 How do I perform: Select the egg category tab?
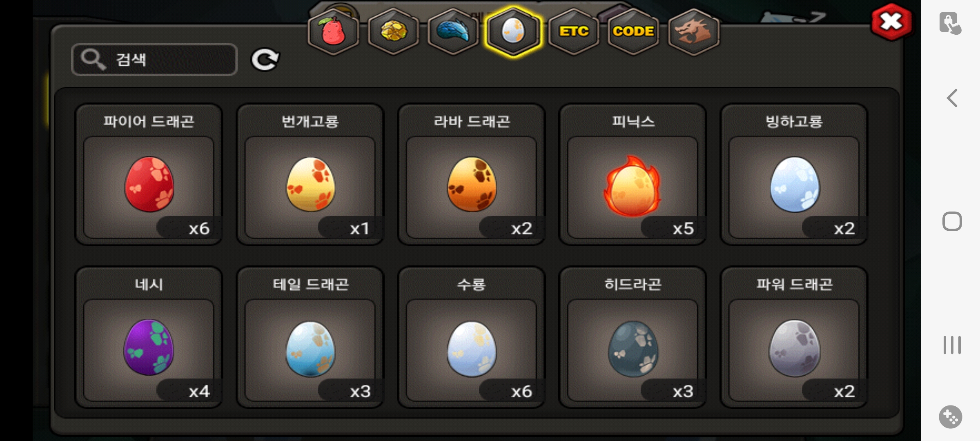coord(513,31)
